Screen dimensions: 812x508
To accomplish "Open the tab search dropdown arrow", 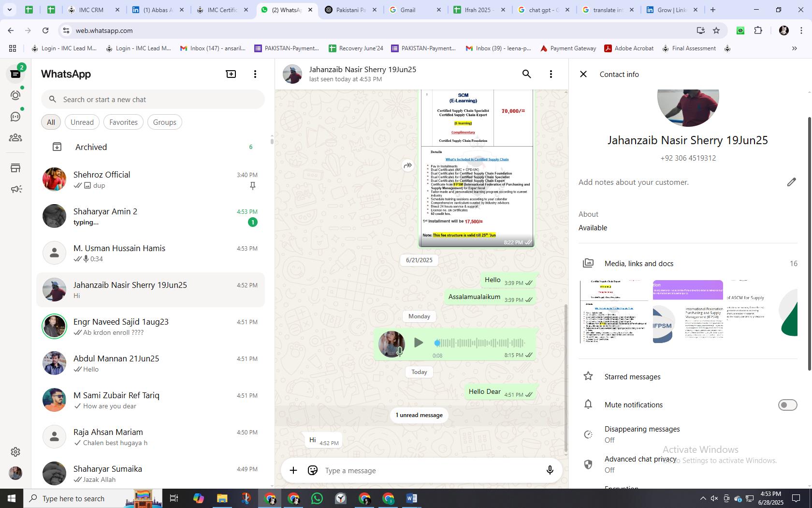I will tap(9, 10).
